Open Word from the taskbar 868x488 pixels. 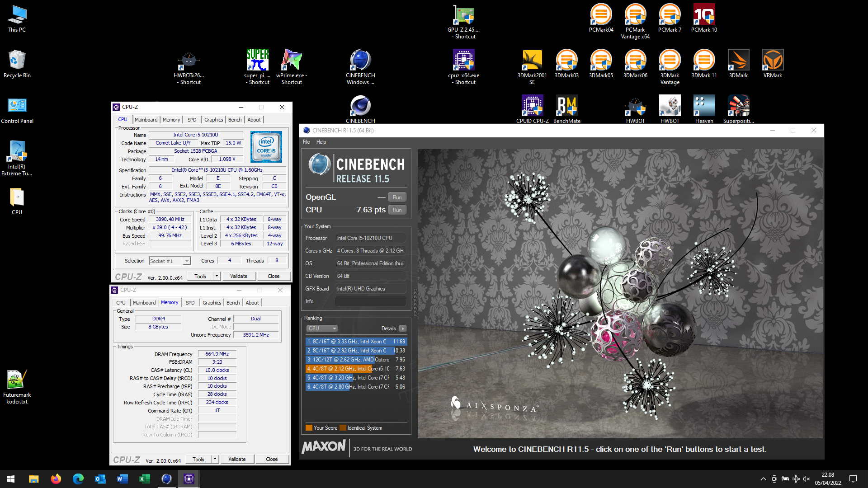pos(123,479)
